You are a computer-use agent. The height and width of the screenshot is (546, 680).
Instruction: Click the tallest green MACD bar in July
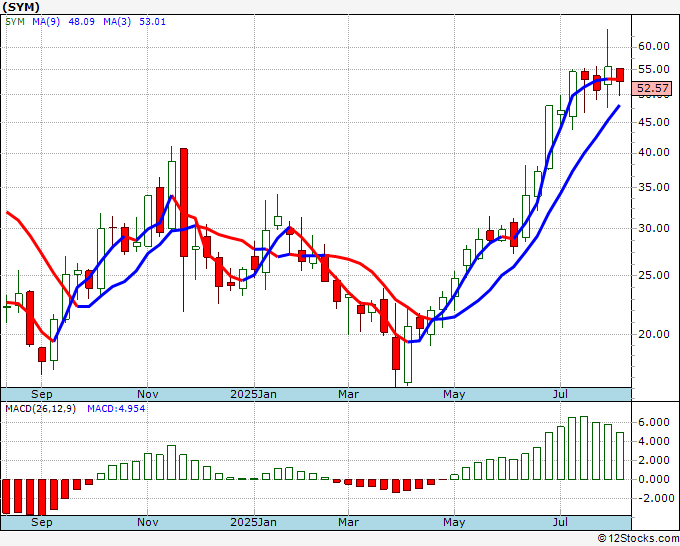click(x=584, y=448)
